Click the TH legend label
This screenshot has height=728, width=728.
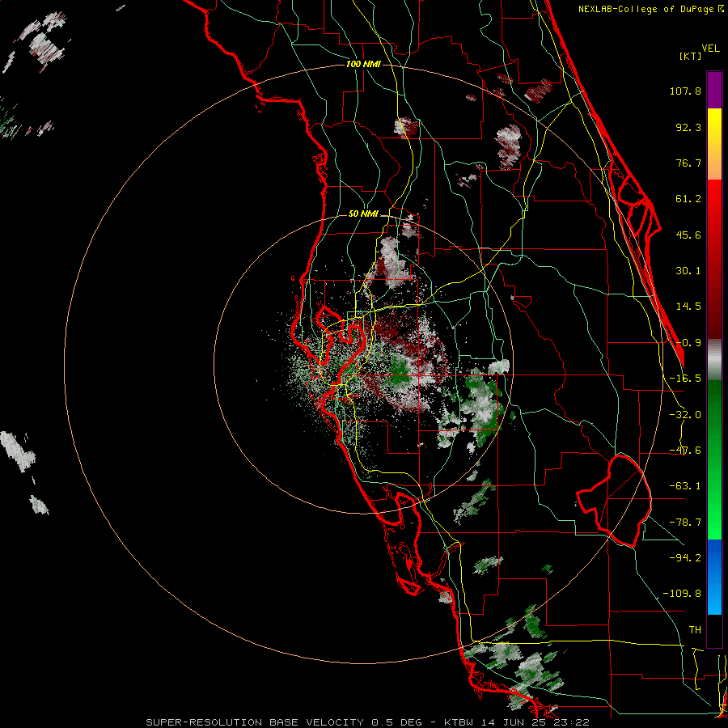tap(695, 630)
